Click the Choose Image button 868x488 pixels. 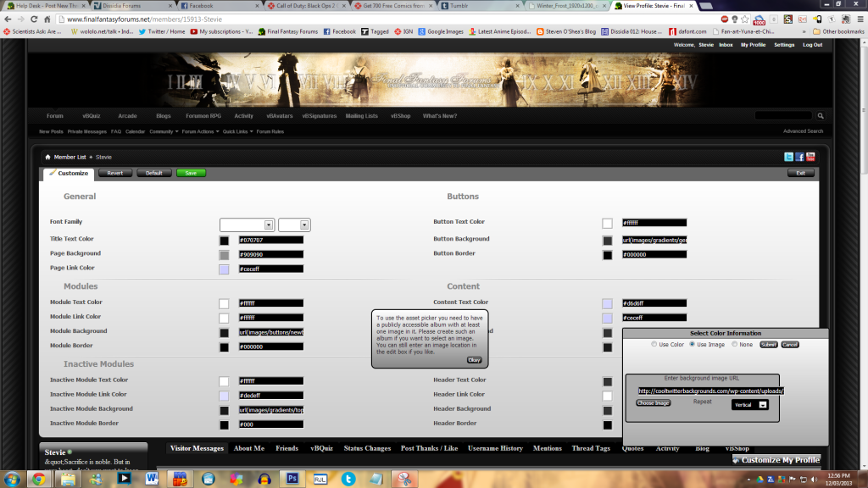pyautogui.click(x=654, y=402)
